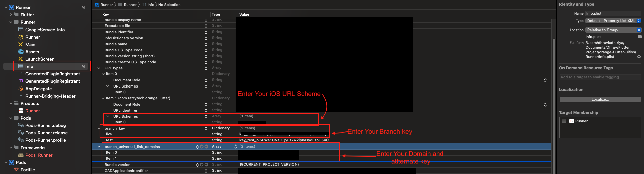This screenshot has width=644, height=174.
Task: Select the Assets catalog in navigator
Action: pos(32,52)
